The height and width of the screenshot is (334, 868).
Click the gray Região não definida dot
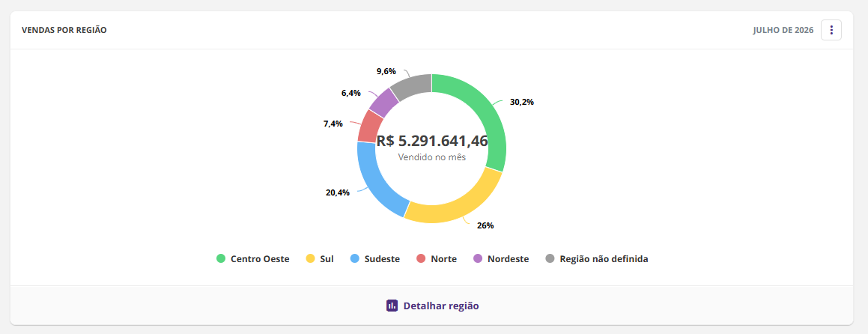(x=550, y=258)
